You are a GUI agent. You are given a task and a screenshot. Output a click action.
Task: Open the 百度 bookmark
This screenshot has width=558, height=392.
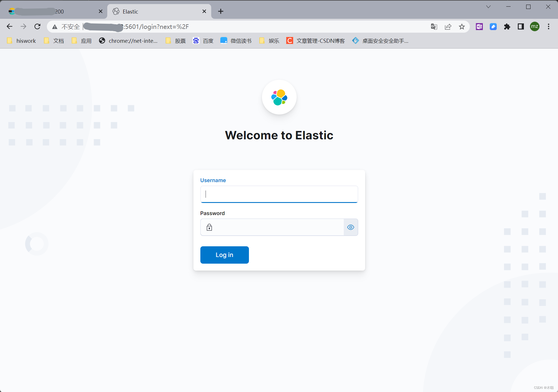tap(203, 41)
